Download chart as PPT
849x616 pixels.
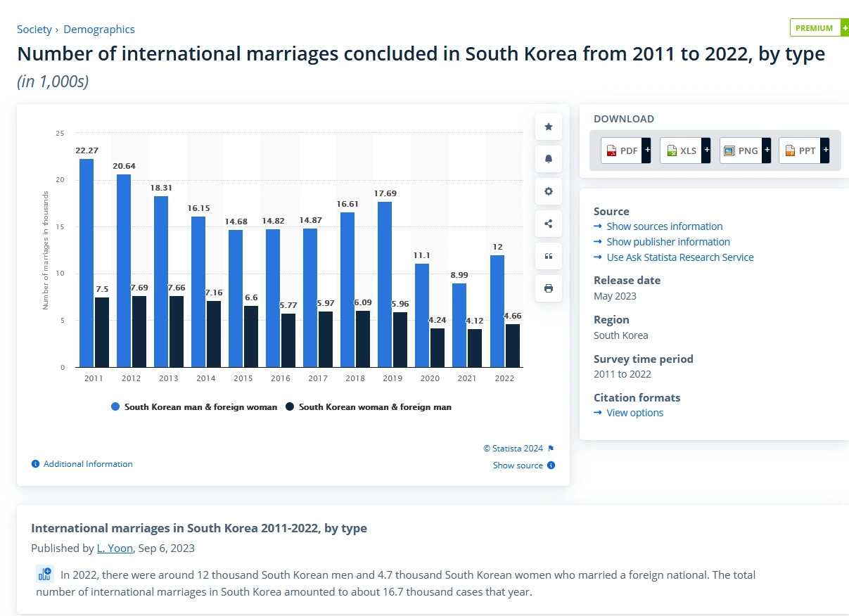click(x=803, y=150)
